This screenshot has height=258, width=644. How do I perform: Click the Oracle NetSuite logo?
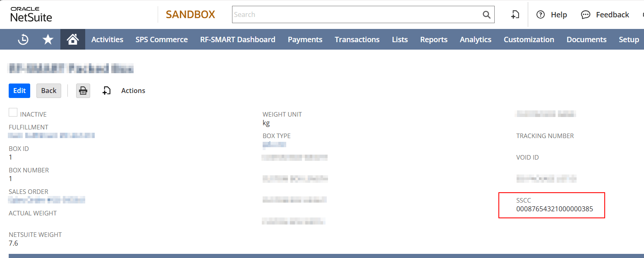point(31,14)
